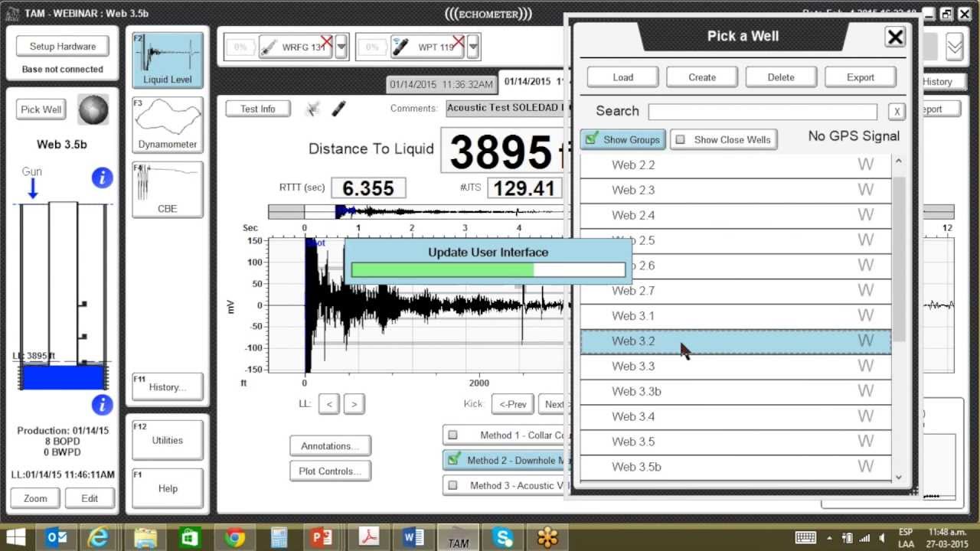Select well Web 2.2 in list
Image resolution: width=980 pixels, height=551 pixels.
(736, 165)
